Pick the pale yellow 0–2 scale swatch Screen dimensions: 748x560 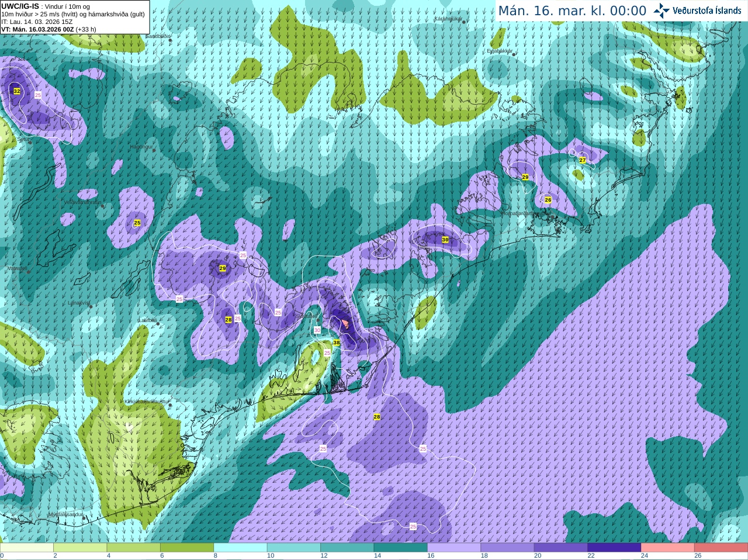click(27, 548)
